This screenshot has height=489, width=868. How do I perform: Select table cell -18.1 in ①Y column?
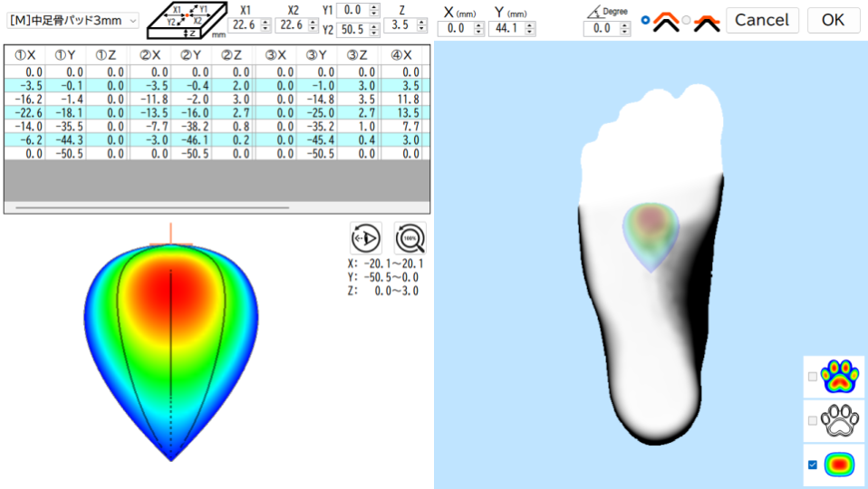65,113
